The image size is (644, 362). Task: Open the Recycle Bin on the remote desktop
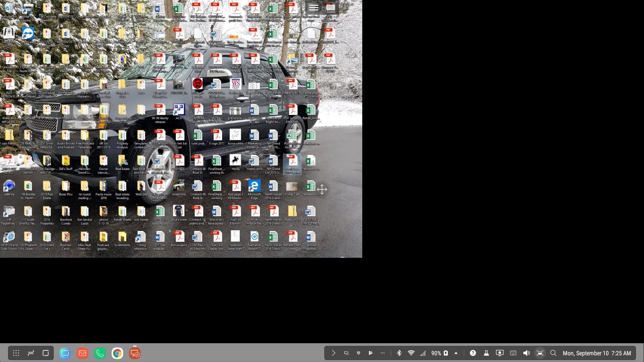pos(9,11)
